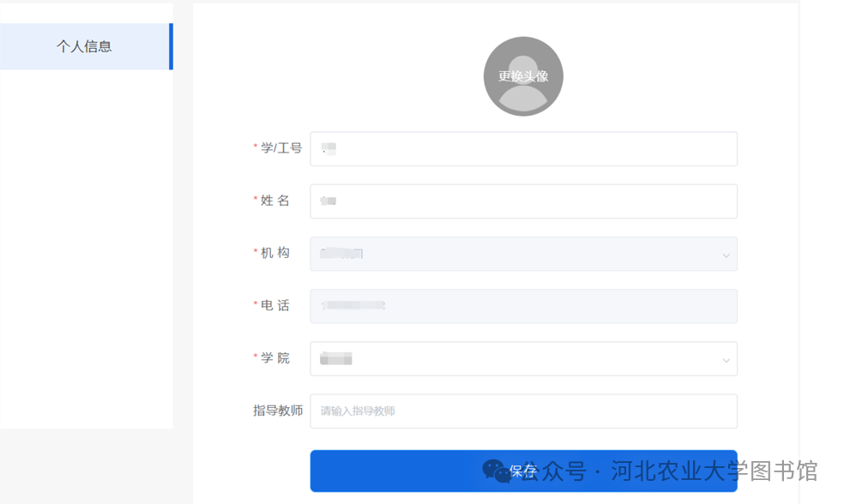Open the 个人信息 sidebar tab
The image size is (844, 504).
[x=86, y=46]
